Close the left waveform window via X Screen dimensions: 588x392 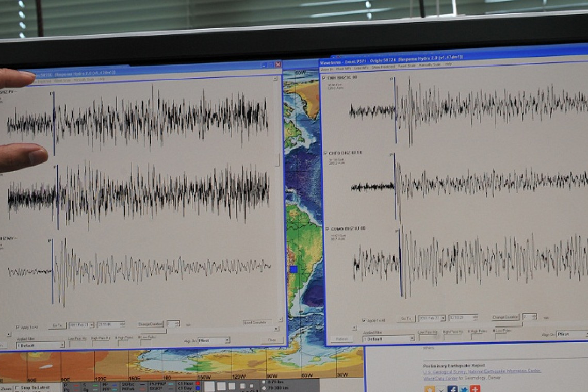[x=278, y=64]
